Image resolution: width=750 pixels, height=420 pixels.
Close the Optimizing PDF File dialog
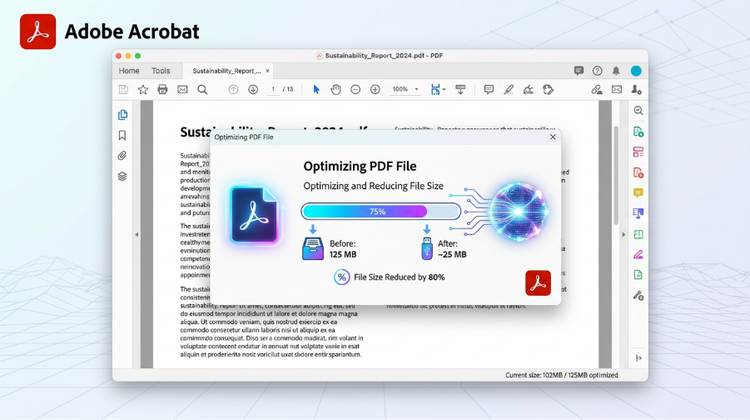coord(552,137)
